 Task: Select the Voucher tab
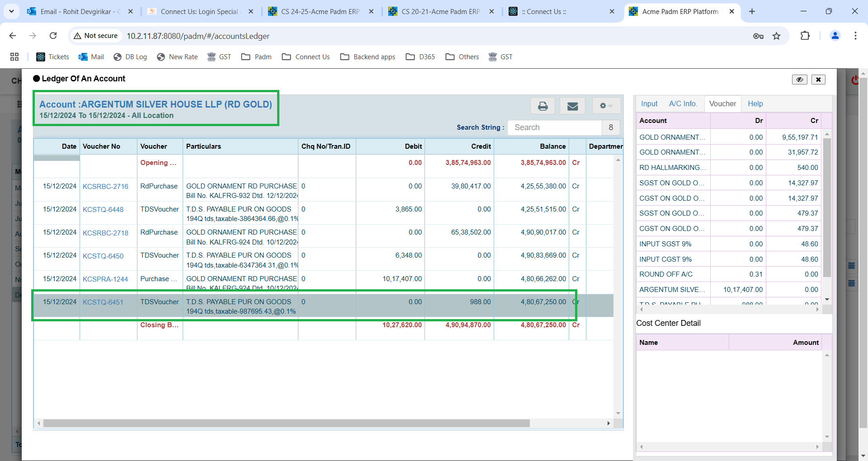click(x=722, y=103)
